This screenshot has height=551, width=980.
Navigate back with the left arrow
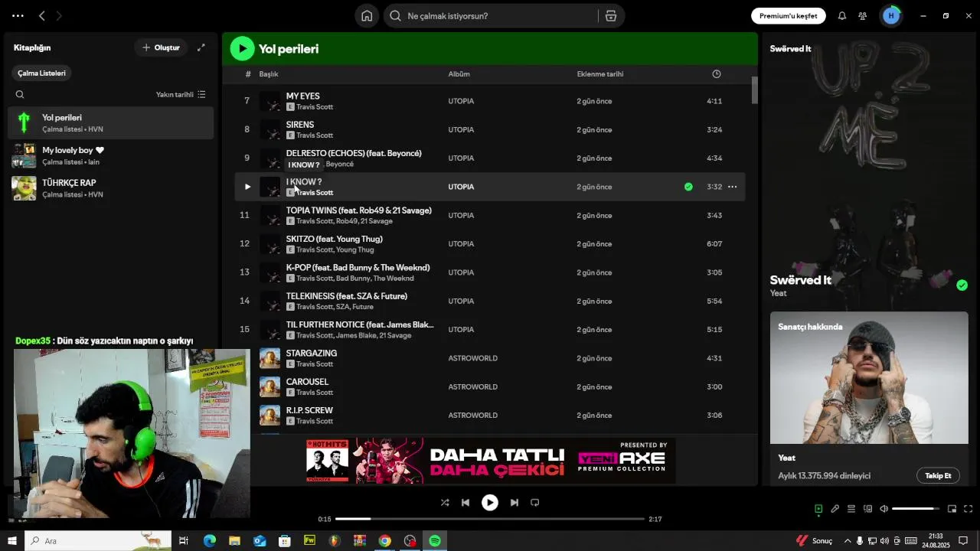[42, 16]
